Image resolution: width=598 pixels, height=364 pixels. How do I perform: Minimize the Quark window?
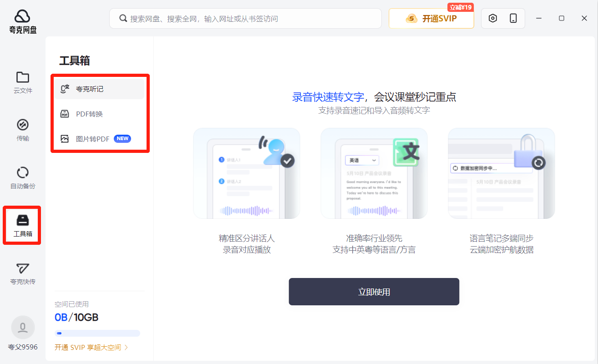tap(539, 18)
